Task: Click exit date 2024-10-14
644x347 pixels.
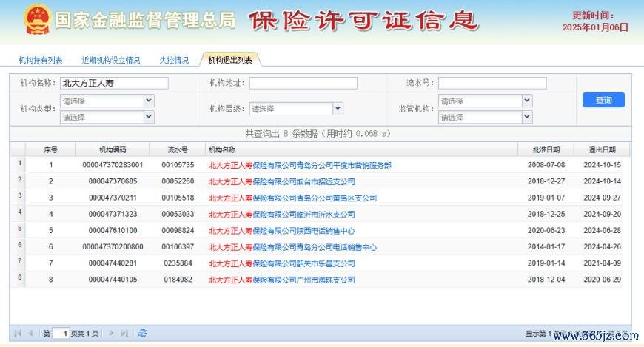Action: (602, 181)
